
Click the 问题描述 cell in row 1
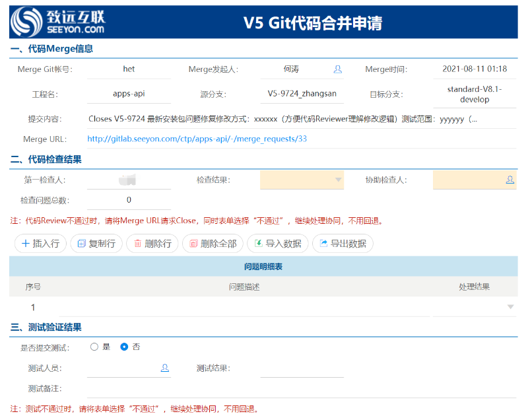click(244, 307)
